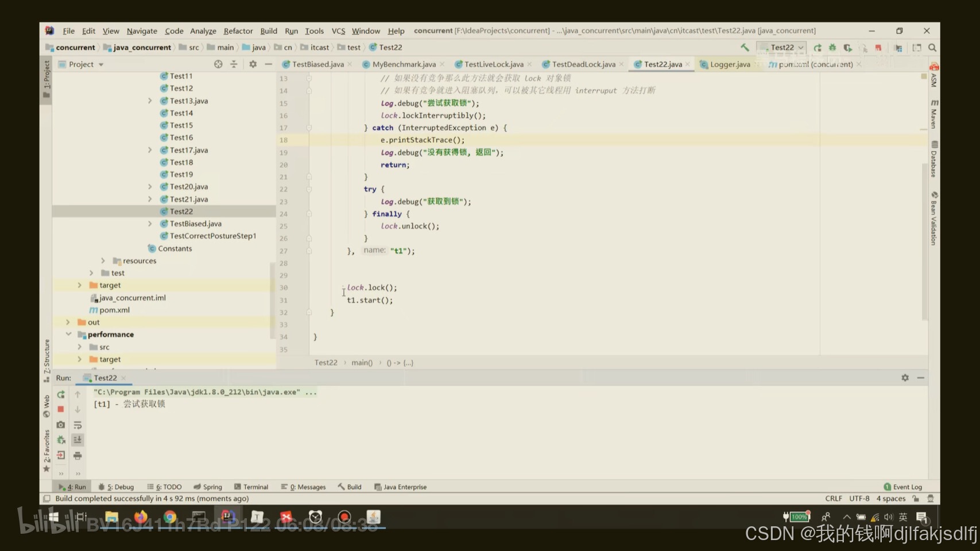This screenshot has width=980, height=551.
Task: Open the Terminal tool window
Action: coord(251,487)
